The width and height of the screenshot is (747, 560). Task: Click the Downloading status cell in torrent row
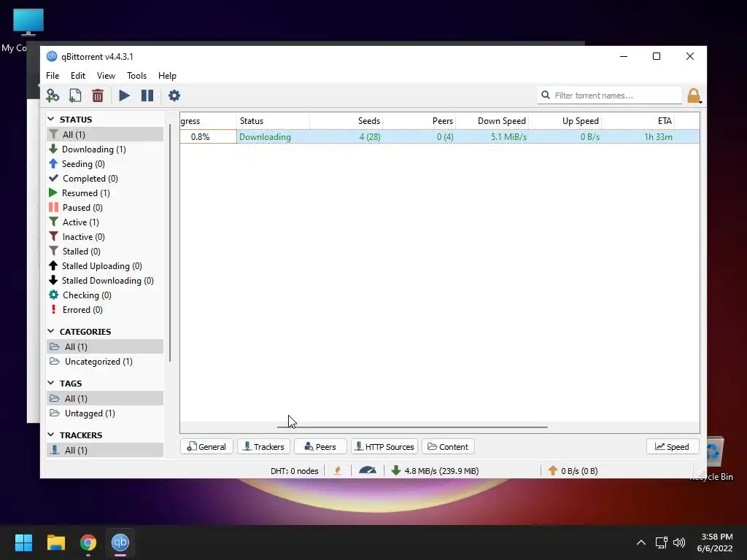pos(273,136)
